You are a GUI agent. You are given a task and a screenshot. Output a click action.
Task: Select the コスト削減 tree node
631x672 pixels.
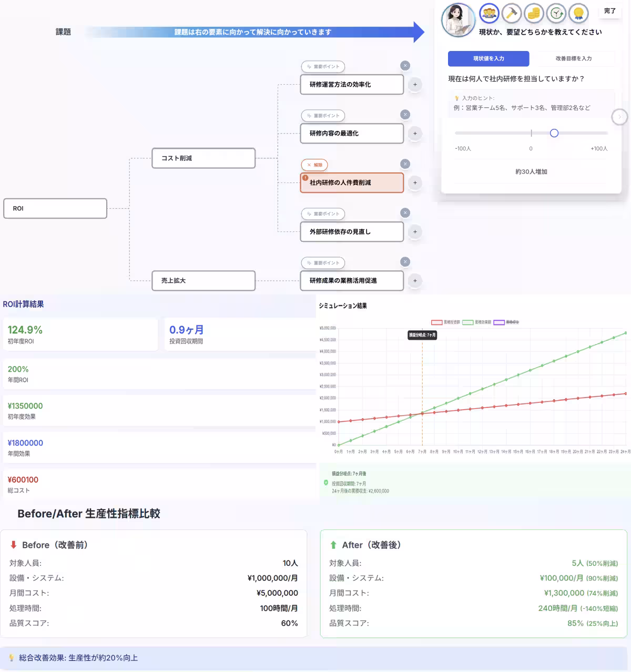point(203,158)
